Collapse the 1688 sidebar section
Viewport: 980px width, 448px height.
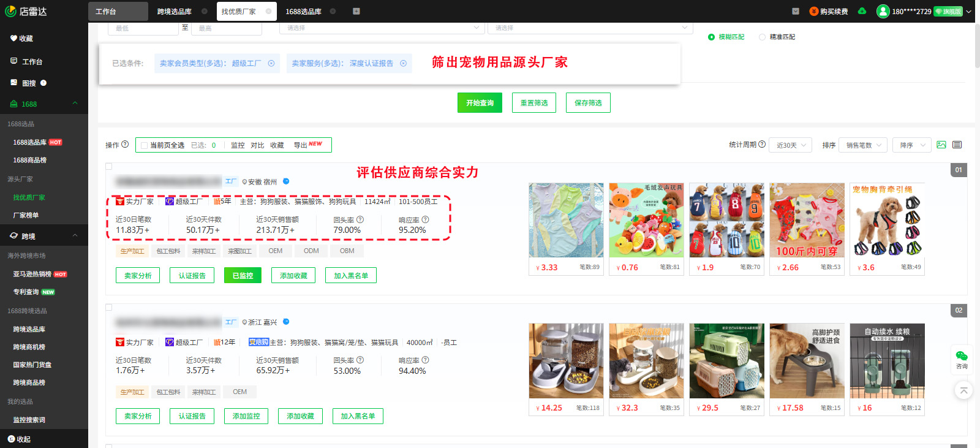tap(75, 104)
